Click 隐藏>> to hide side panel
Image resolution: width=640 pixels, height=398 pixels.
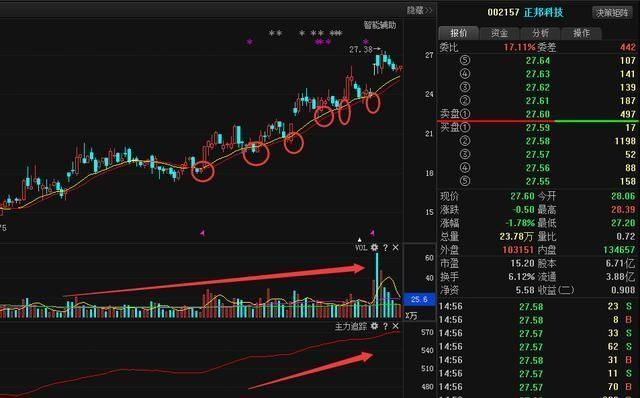click(419, 10)
